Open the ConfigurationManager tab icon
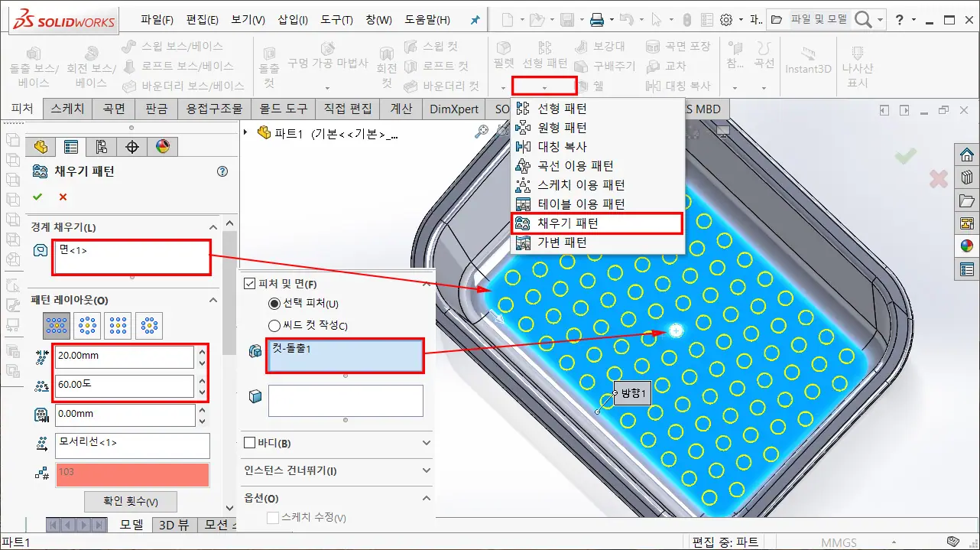This screenshot has width=980, height=550. click(102, 147)
